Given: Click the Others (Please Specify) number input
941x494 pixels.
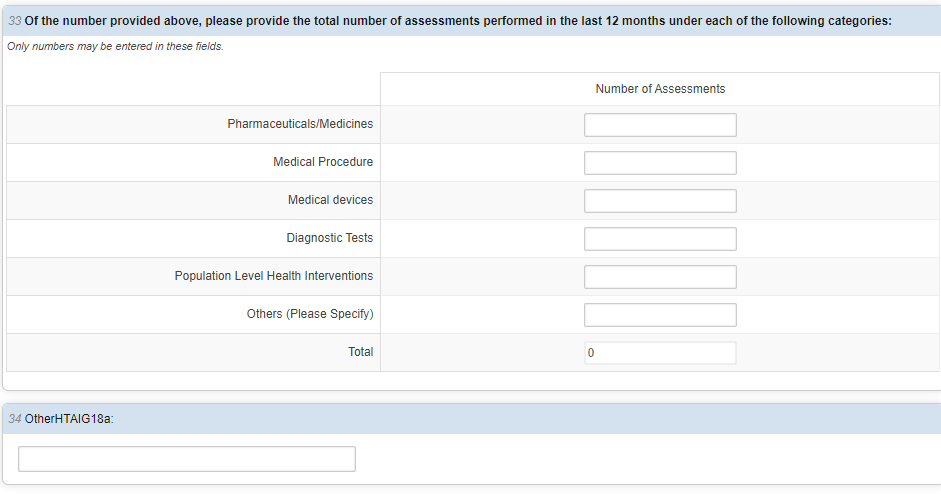Looking at the screenshot, I should tap(660, 315).
